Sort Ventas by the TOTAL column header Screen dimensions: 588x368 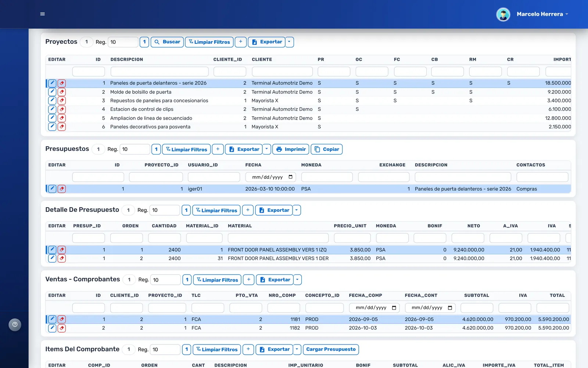click(x=557, y=296)
